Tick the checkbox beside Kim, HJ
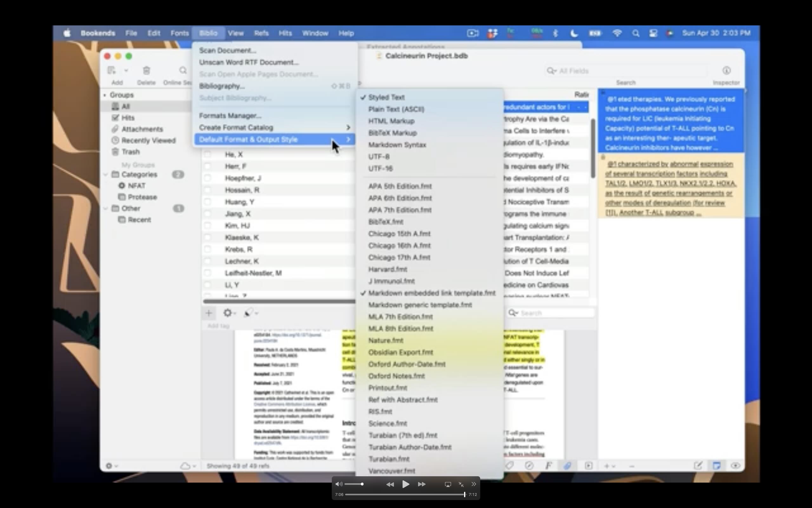 [208, 225]
